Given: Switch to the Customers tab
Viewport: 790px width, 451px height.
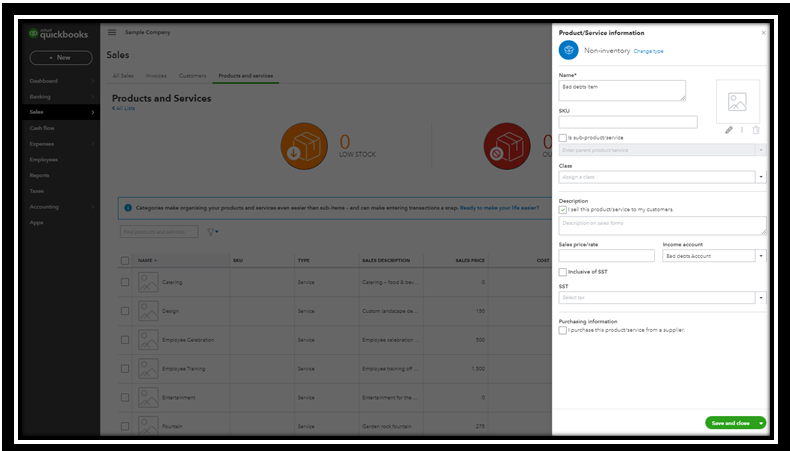Looking at the screenshot, I should click(x=192, y=76).
